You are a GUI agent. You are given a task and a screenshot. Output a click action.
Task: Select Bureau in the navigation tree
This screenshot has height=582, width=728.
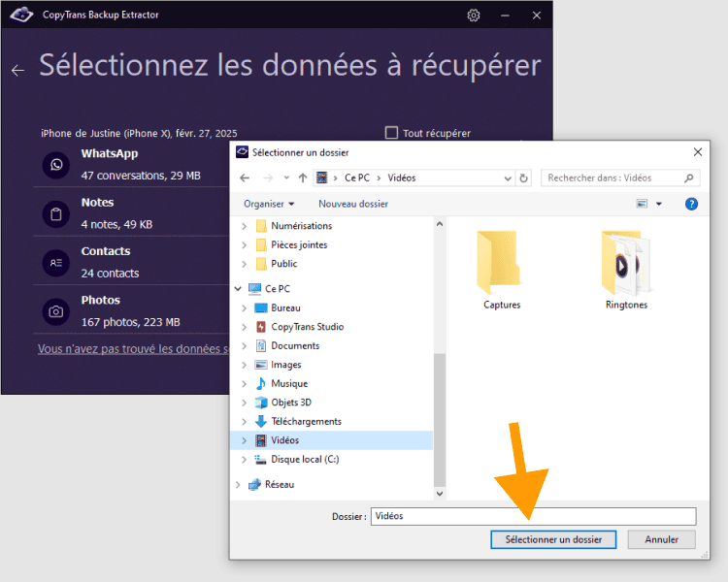click(285, 307)
